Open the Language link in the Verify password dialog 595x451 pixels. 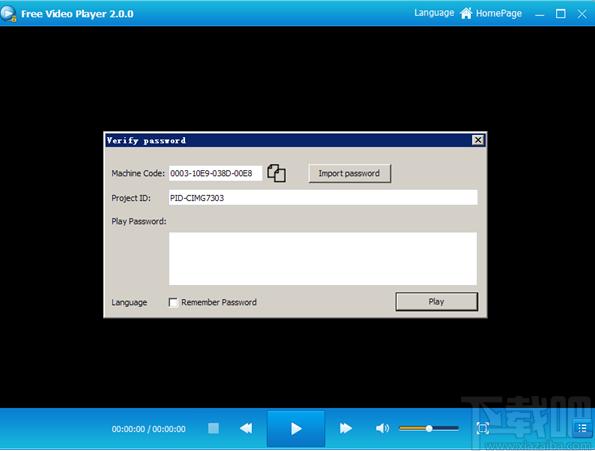pyautogui.click(x=129, y=303)
